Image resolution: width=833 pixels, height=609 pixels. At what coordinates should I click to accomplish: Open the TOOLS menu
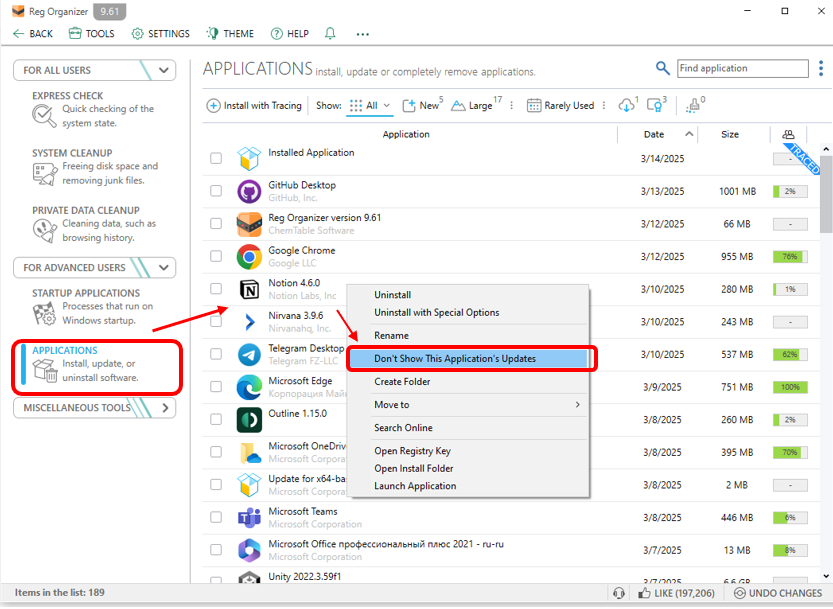point(91,34)
